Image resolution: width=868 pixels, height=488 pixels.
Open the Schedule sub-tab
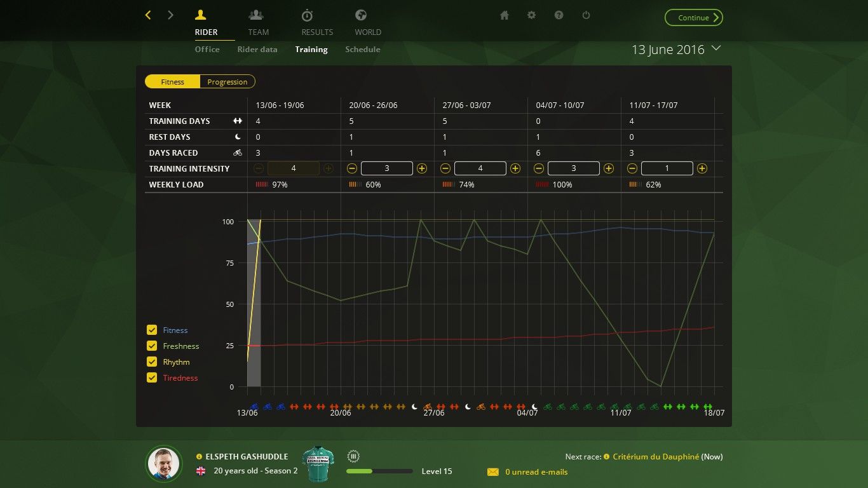pyautogui.click(x=363, y=50)
